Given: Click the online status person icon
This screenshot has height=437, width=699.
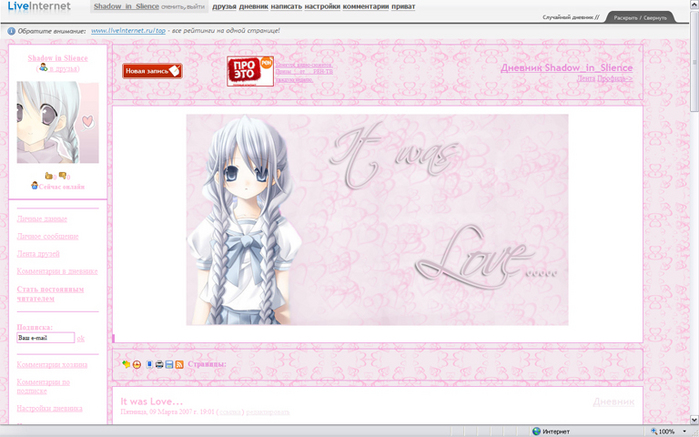Looking at the screenshot, I should tap(34, 186).
